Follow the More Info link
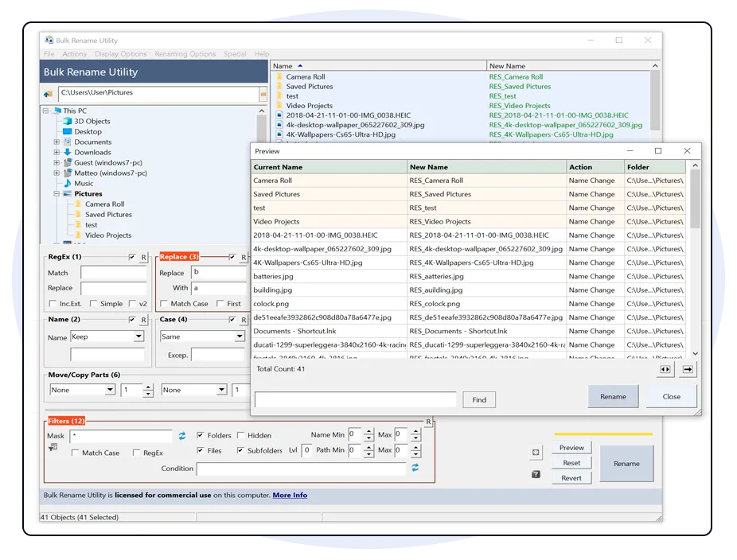Viewport: 737px width, 560px height. [289, 495]
